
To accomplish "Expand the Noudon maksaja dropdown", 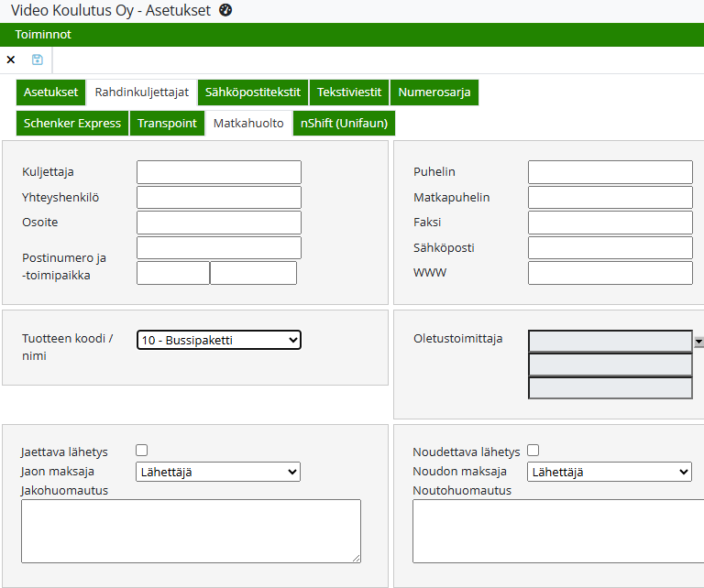I will [x=609, y=472].
